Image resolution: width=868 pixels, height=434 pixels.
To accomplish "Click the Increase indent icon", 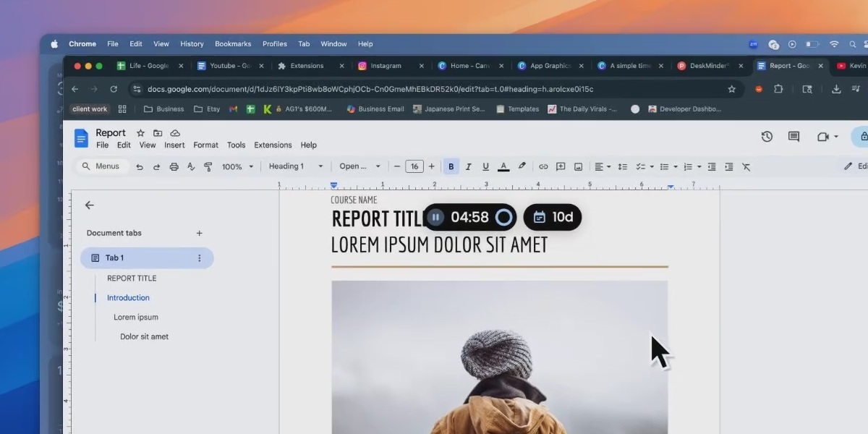I will coord(728,166).
